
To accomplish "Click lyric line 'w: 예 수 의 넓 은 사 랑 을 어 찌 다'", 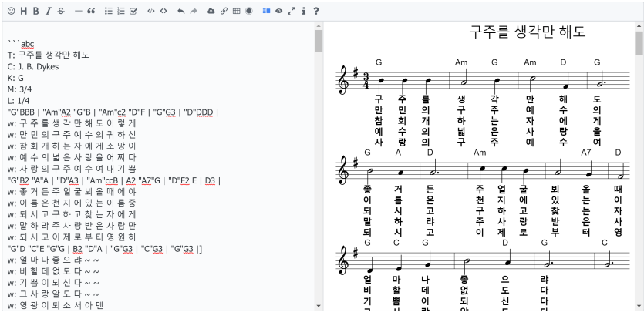I will [72, 158].
